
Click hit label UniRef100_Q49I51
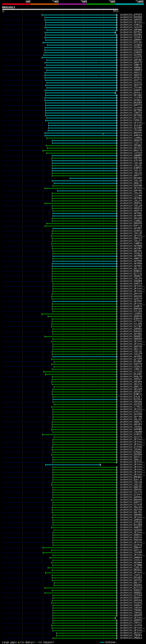(131, 580)
